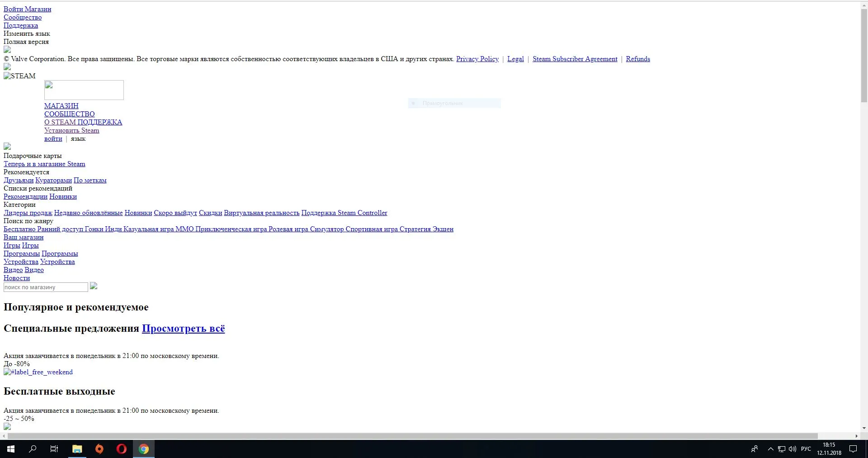Click the horizontal scrollbar thumb
Screen dimensions: 868x458
tap(413, 436)
